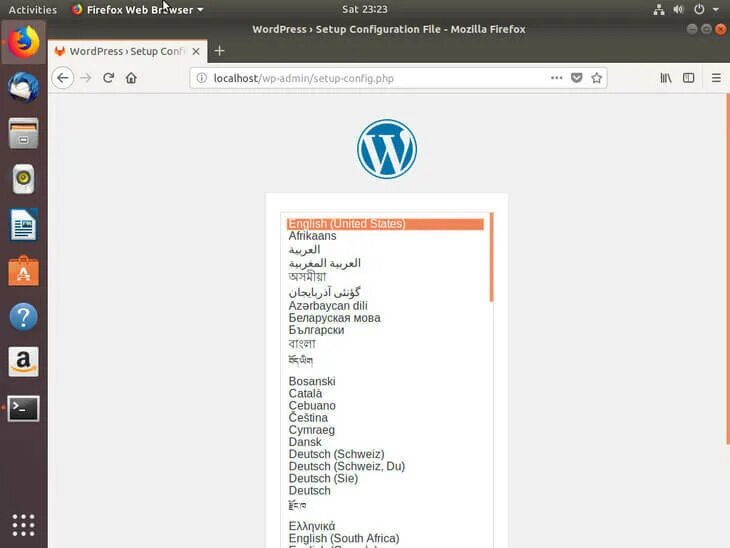Open page actions three-dot menu
The width and height of the screenshot is (730, 548).
pyautogui.click(x=556, y=78)
